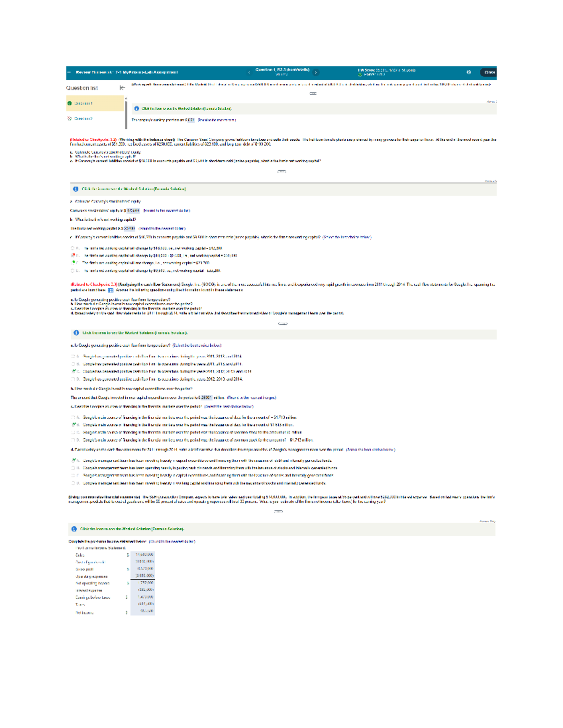Click the question list scrollbar
The width and height of the screenshot is (563, 728).
tap(126, 113)
